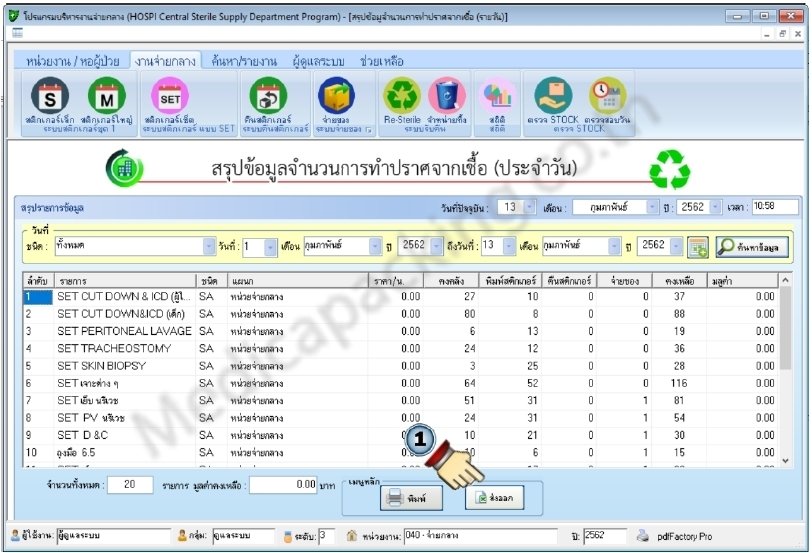
Task: Click the small sticker 'S' icon
Action: click(x=49, y=97)
